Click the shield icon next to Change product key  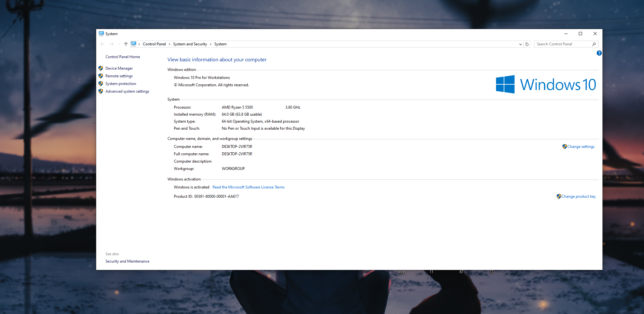tap(559, 196)
